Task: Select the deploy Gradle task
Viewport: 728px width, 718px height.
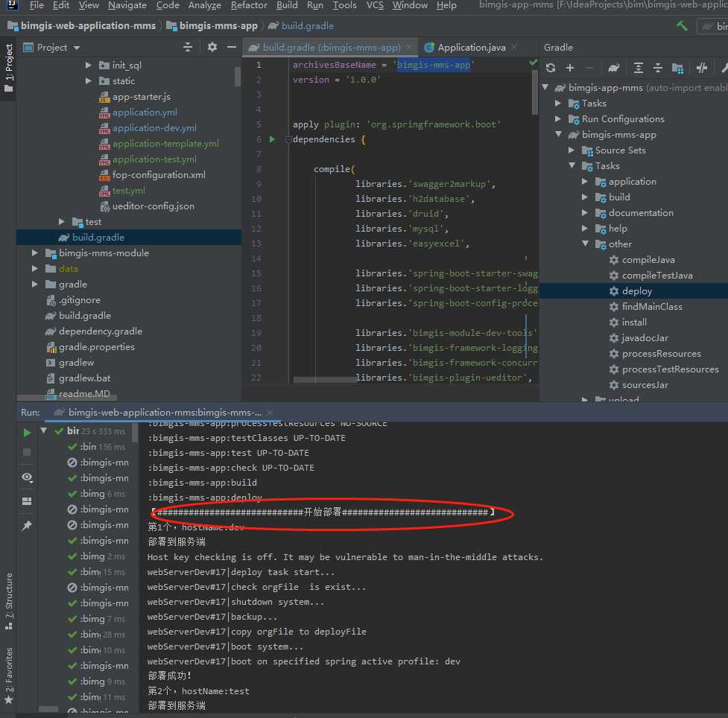Action: point(636,291)
